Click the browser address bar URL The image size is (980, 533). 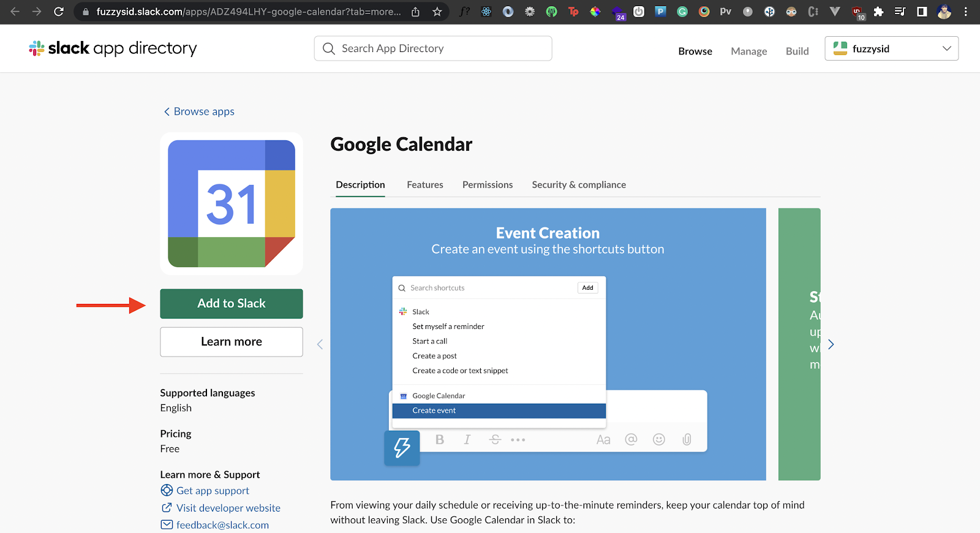click(x=249, y=12)
